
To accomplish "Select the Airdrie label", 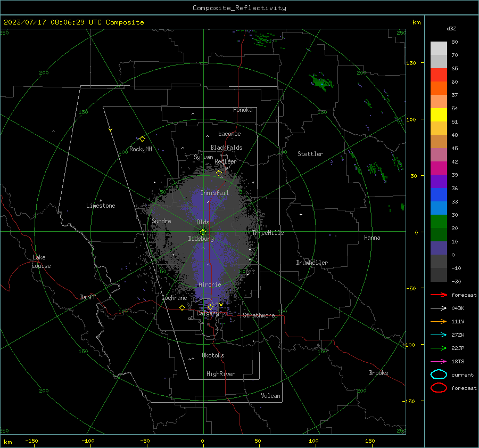I will point(210,284).
